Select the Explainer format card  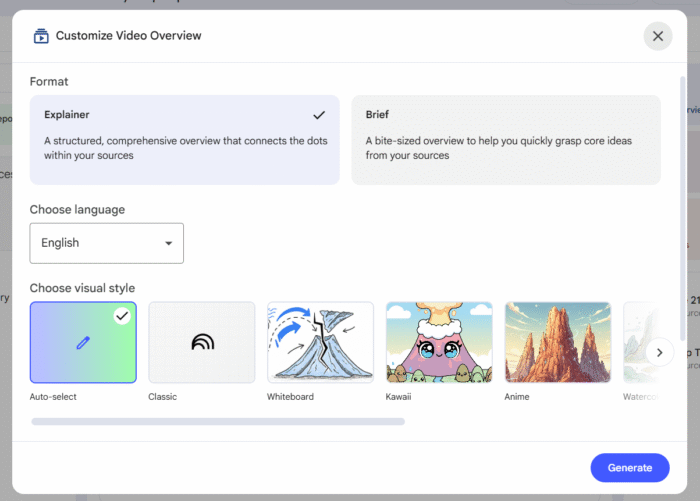tap(185, 140)
